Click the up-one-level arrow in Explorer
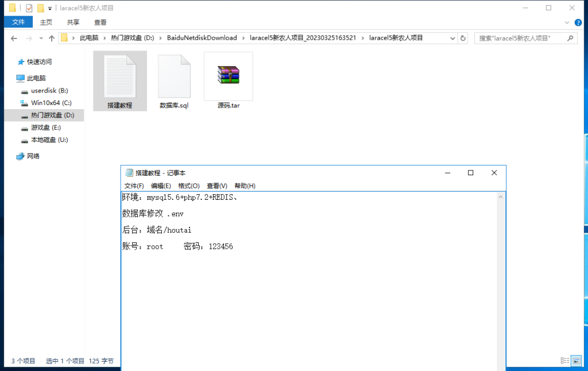The width and height of the screenshot is (588, 371). 52,38
